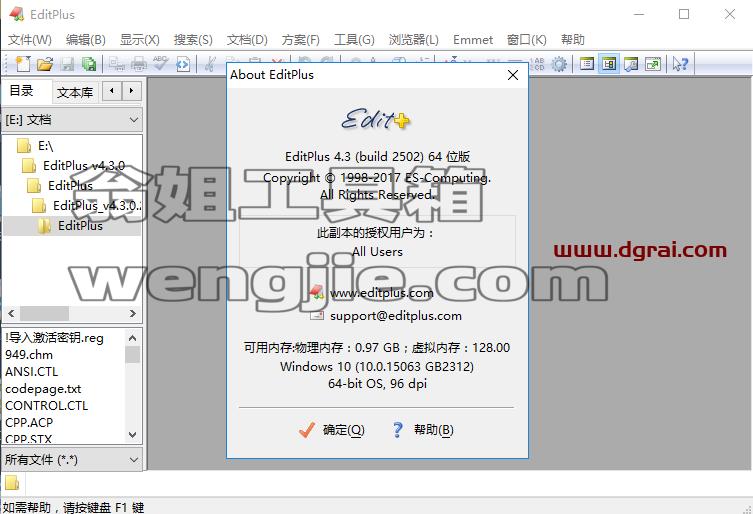
Task: Select the EditPlus_v4.3.0.. folder
Action: [x=86, y=206]
